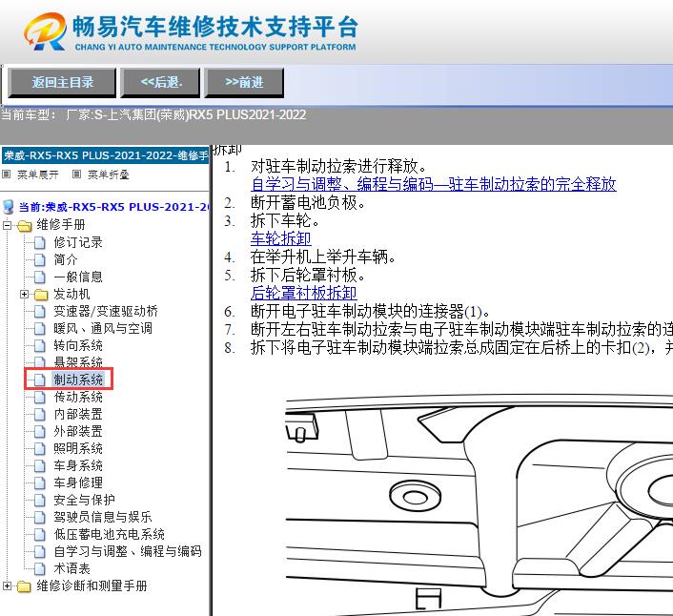Select the highlighted 制动系统 entry
The height and width of the screenshot is (616, 673).
[78, 380]
